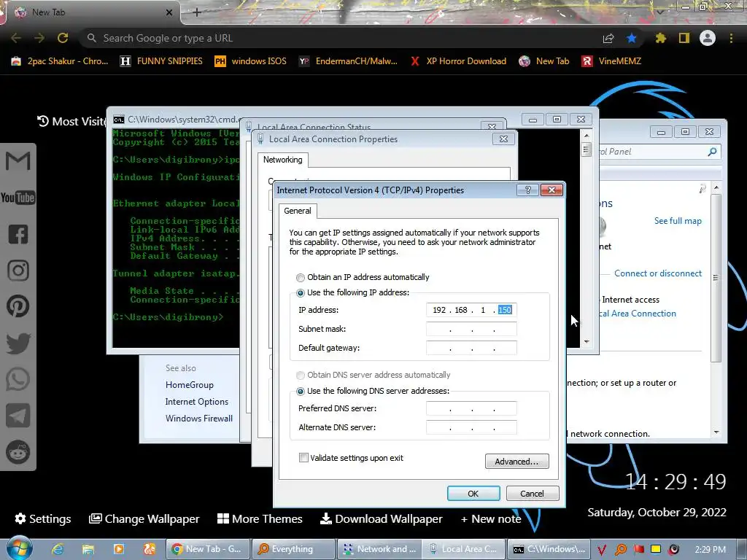This screenshot has width=747, height=560.
Task: Open the windows ISOS bookmark
Action: pyautogui.click(x=251, y=61)
